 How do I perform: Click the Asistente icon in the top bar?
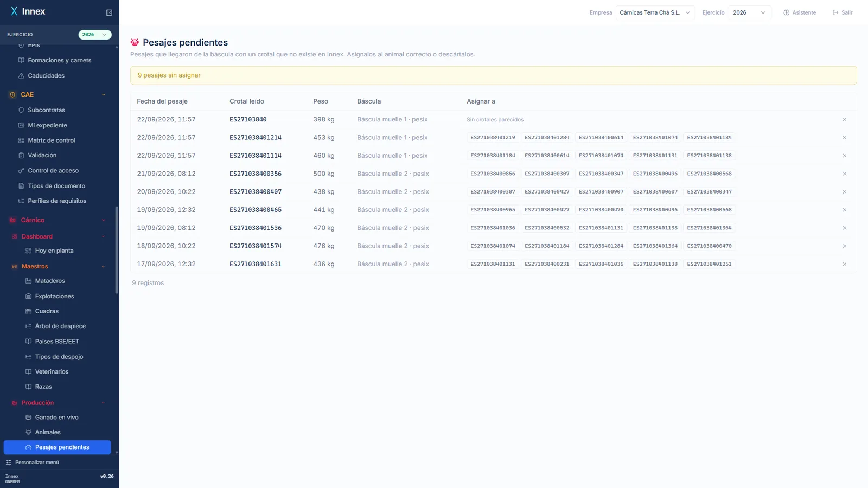786,12
